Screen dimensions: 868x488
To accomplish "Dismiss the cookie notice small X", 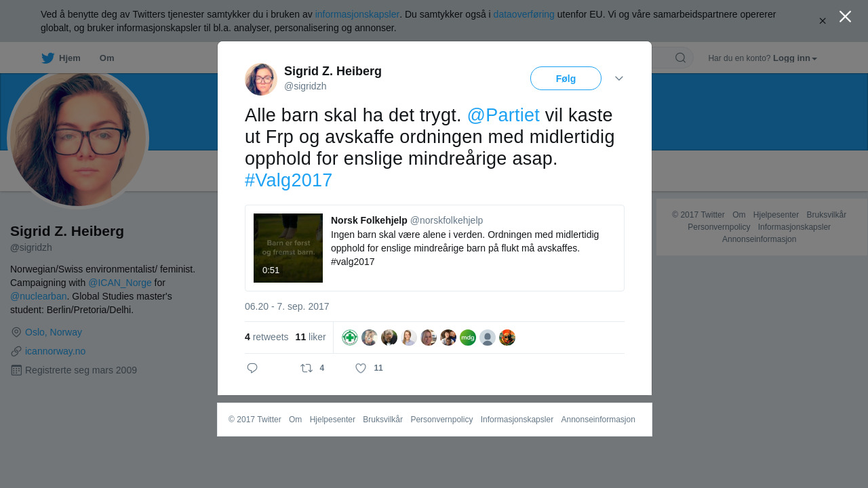I will point(823,21).
